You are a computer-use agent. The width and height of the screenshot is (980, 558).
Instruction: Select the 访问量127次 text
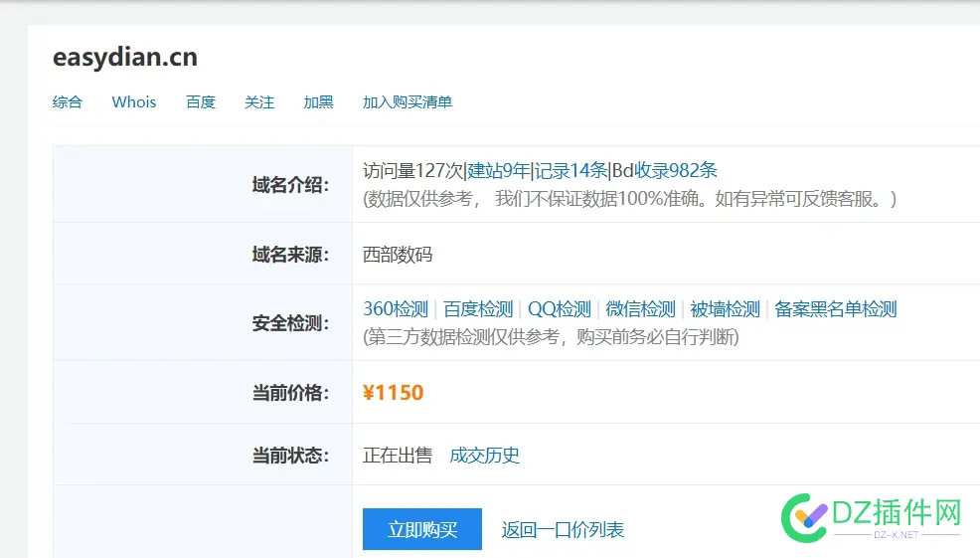tap(413, 170)
